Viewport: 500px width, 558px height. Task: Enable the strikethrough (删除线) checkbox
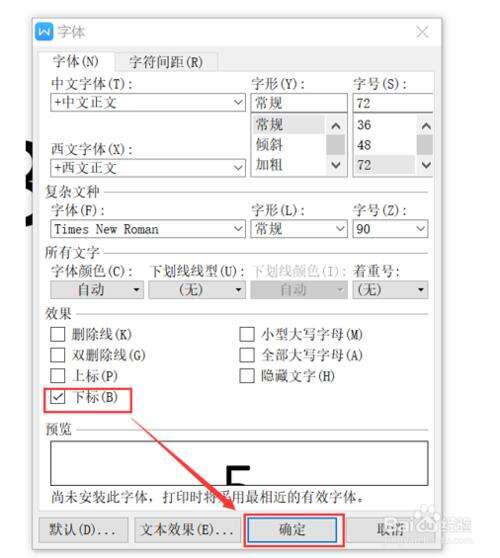pos(58,335)
